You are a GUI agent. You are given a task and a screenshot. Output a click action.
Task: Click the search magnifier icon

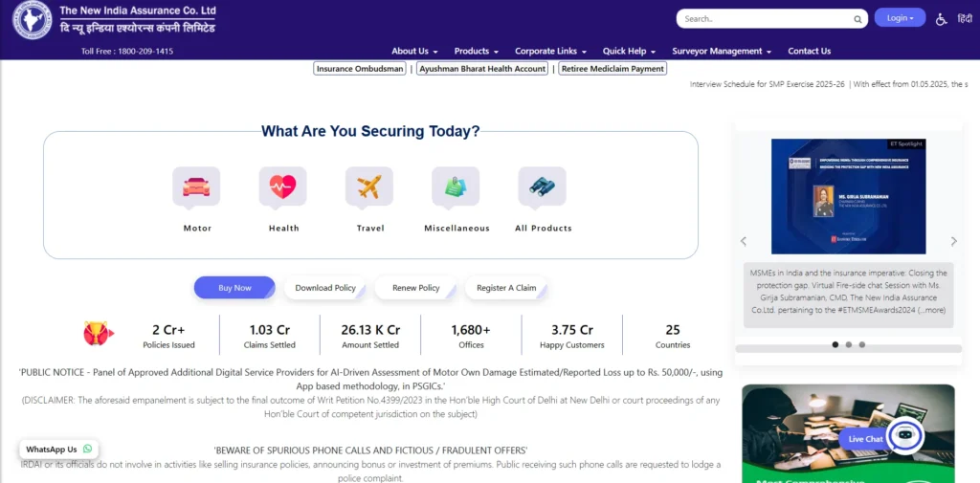pos(858,19)
